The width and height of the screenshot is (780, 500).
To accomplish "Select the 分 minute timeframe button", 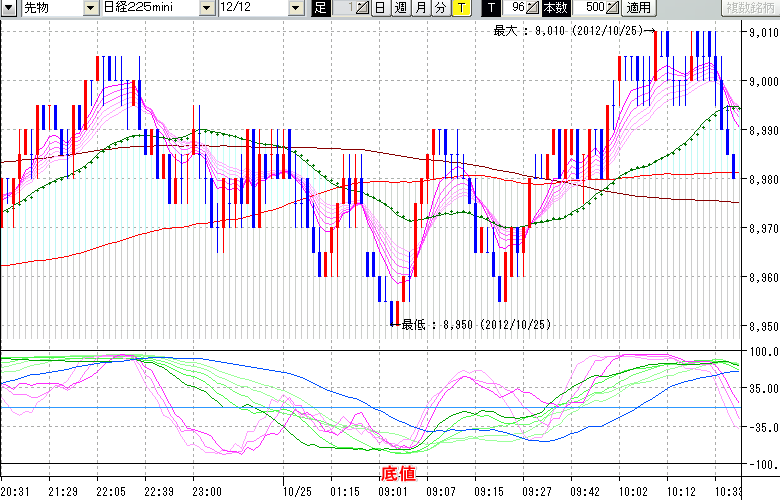I will tap(440, 8).
